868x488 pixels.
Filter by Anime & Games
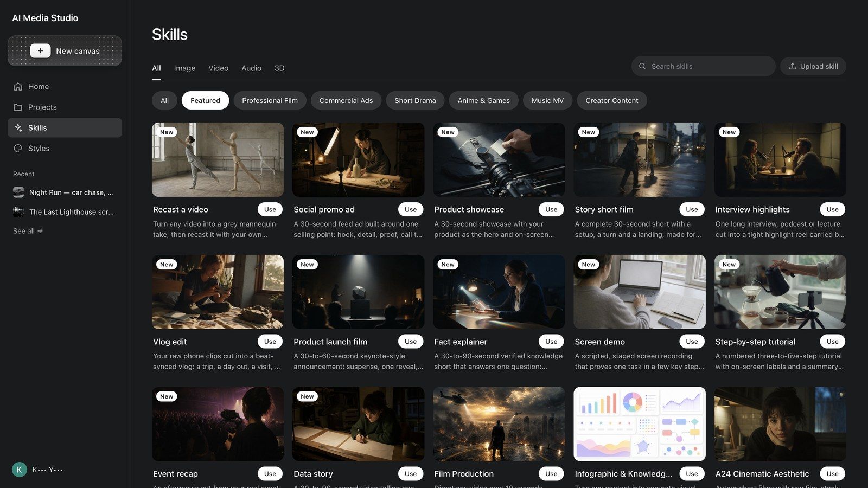483,100
